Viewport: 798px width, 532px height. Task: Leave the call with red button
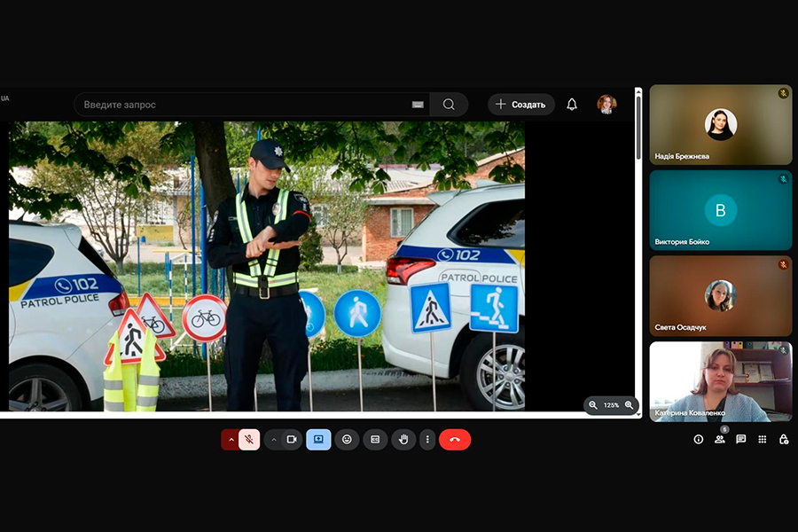(455, 440)
